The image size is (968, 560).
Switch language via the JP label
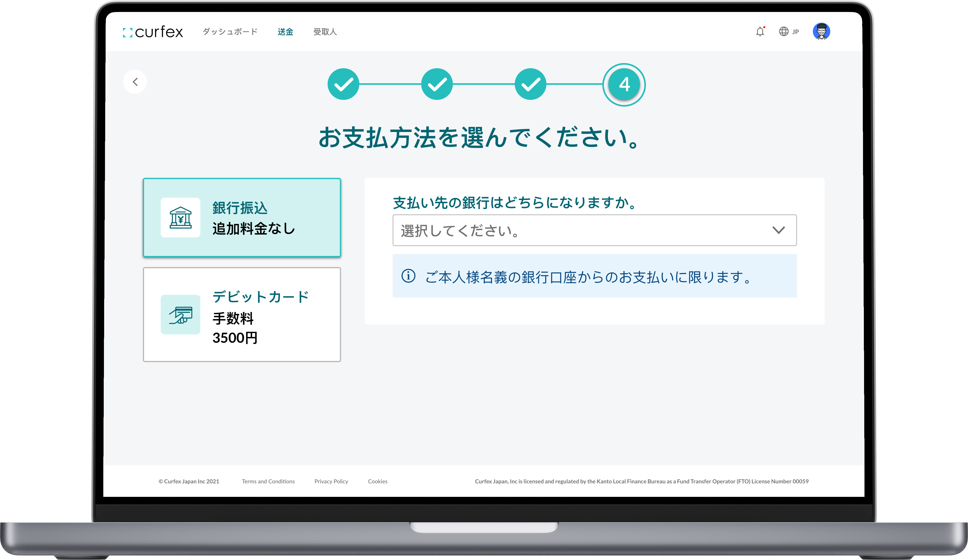pos(796,32)
